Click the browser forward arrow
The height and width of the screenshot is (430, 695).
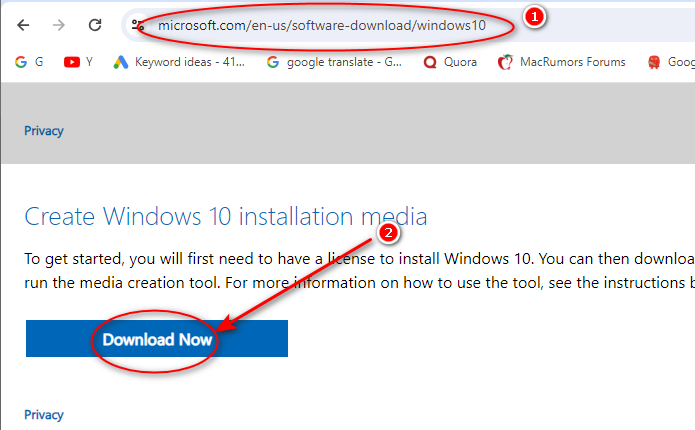(x=59, y=25)
